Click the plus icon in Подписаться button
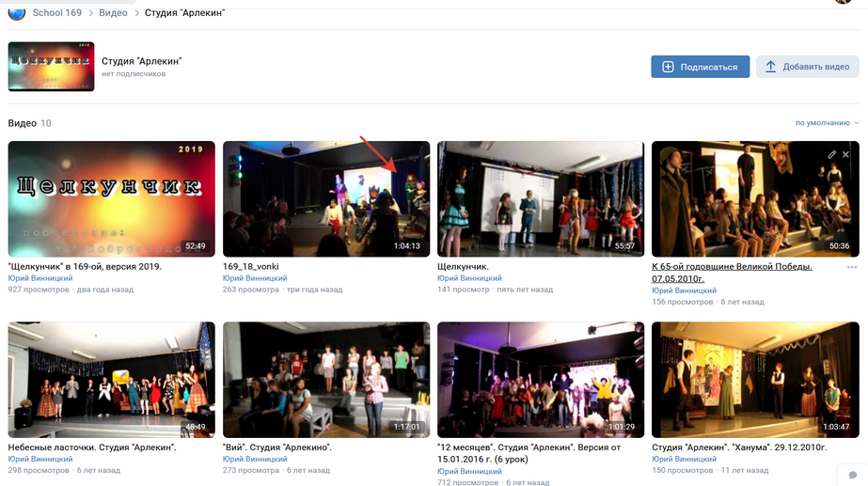The image size is (868, 486). click(x=668, y=67)
